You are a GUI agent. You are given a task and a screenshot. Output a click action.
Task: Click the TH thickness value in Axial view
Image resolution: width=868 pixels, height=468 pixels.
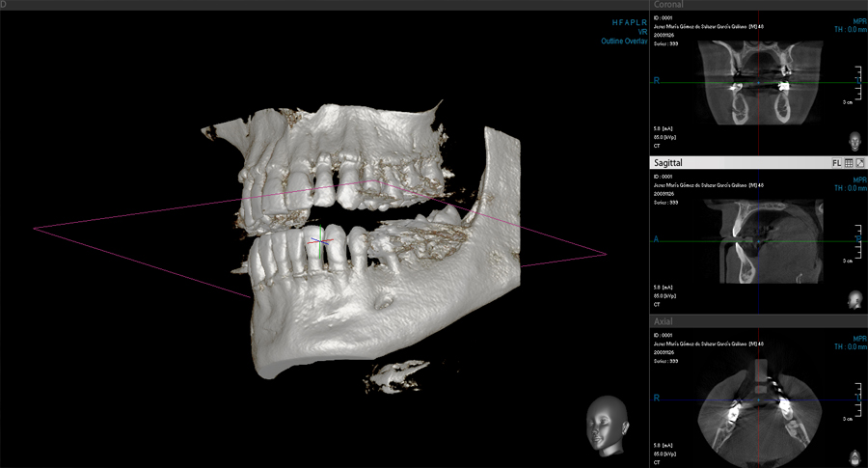(x=848, y=346)
